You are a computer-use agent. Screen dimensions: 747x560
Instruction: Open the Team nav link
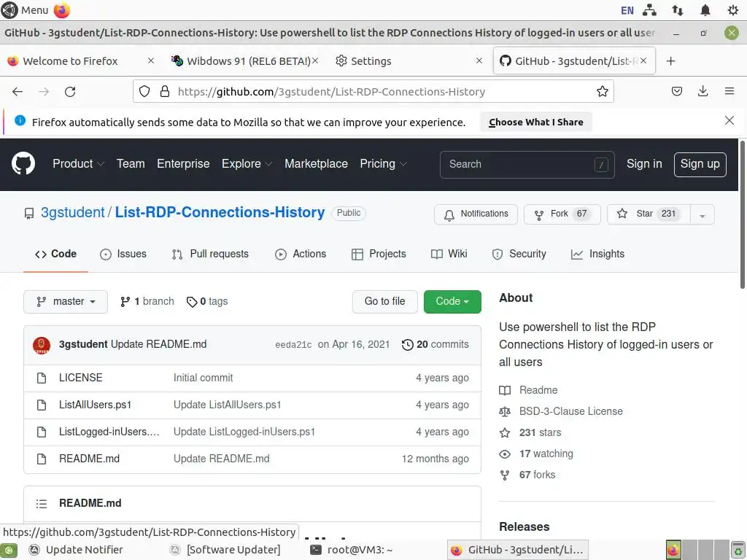131,164
